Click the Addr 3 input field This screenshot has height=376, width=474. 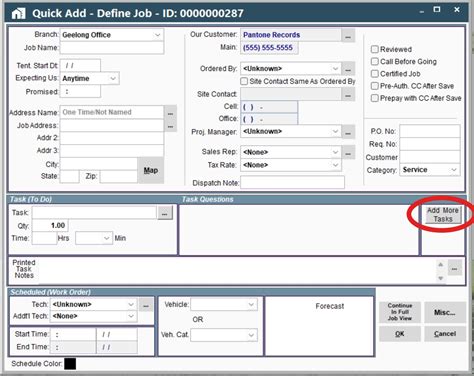[x=112, y=151]
